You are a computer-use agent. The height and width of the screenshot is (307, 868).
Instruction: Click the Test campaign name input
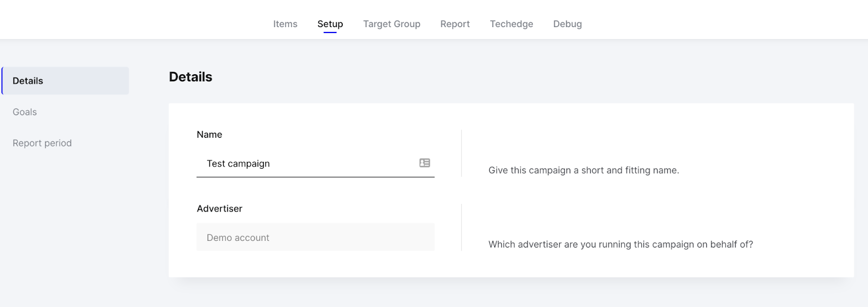pyautogui.click(x=315, y=163)
